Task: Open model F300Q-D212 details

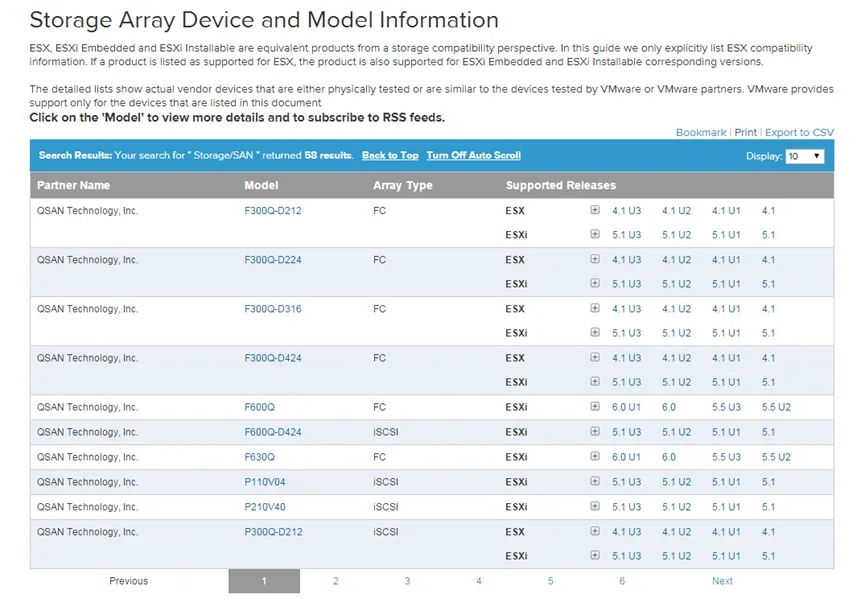Action: tap(273, 211)
